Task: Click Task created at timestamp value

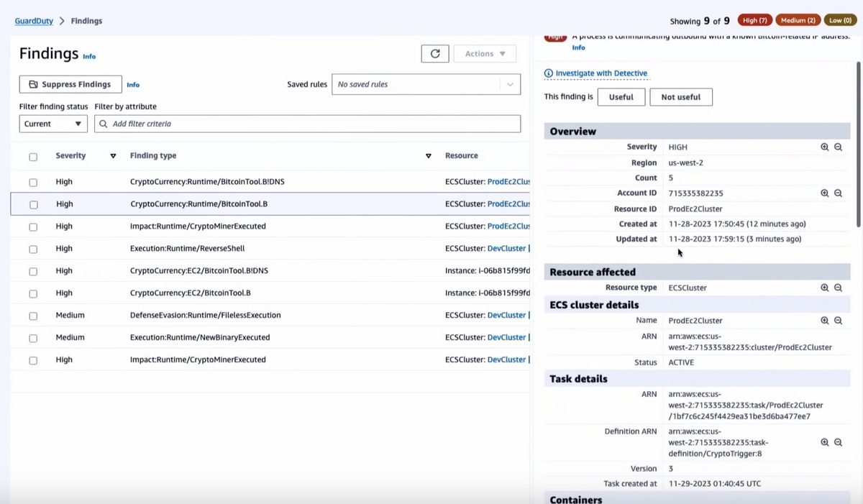Action: [x=714, y=484]
